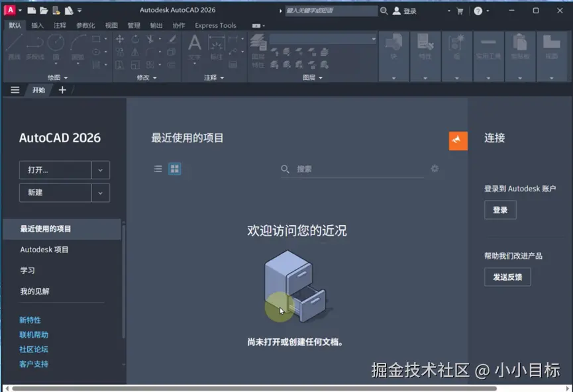The width and height of the screenshot is (573, 392).
Task: Open the What's New (新特性) link
Action: tap(30, 320)
